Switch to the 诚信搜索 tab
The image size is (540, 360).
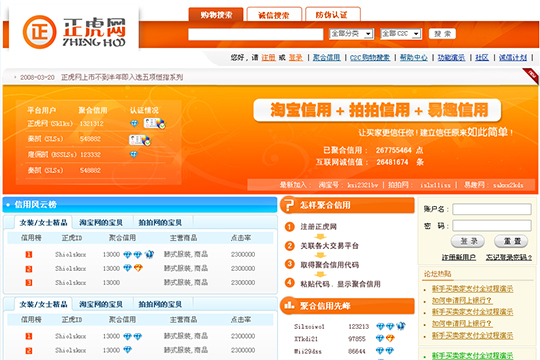coord(274,15)
